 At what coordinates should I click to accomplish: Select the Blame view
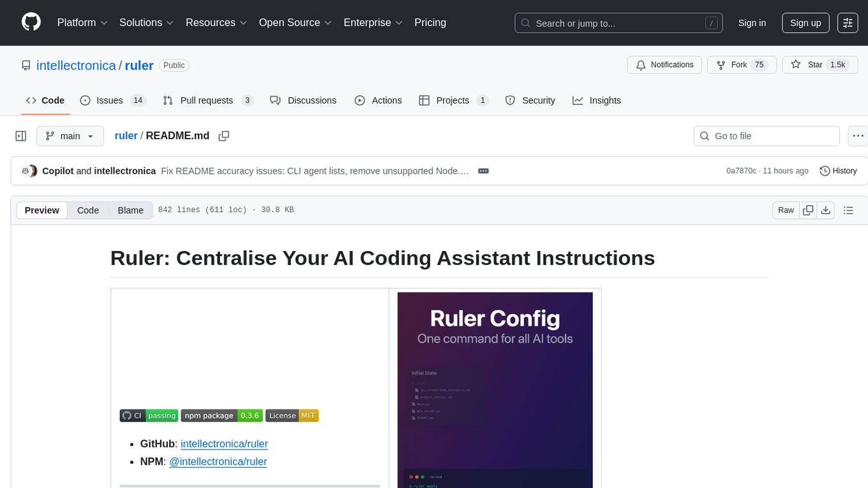tap(130, 210)
